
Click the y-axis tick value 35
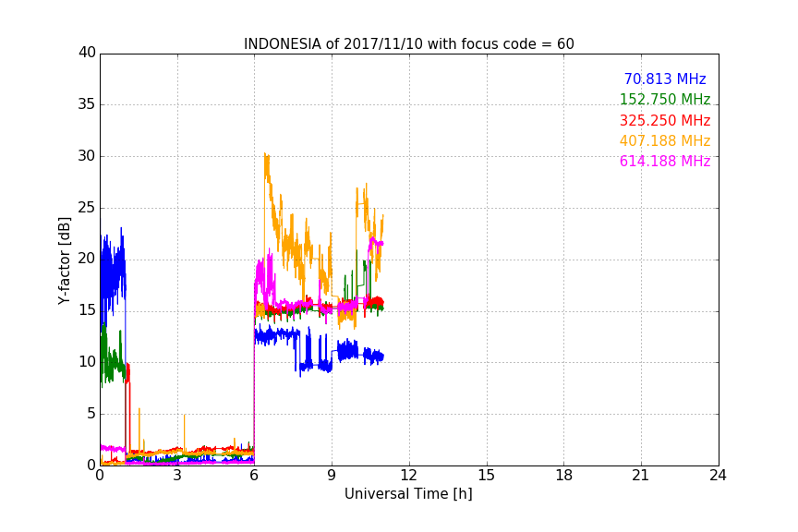point(87,104)
